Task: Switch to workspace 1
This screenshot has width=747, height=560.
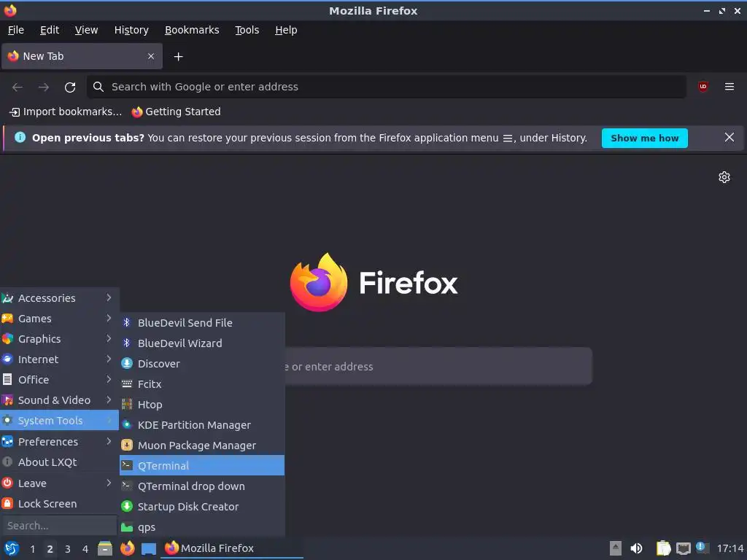Action: (32, 549)
